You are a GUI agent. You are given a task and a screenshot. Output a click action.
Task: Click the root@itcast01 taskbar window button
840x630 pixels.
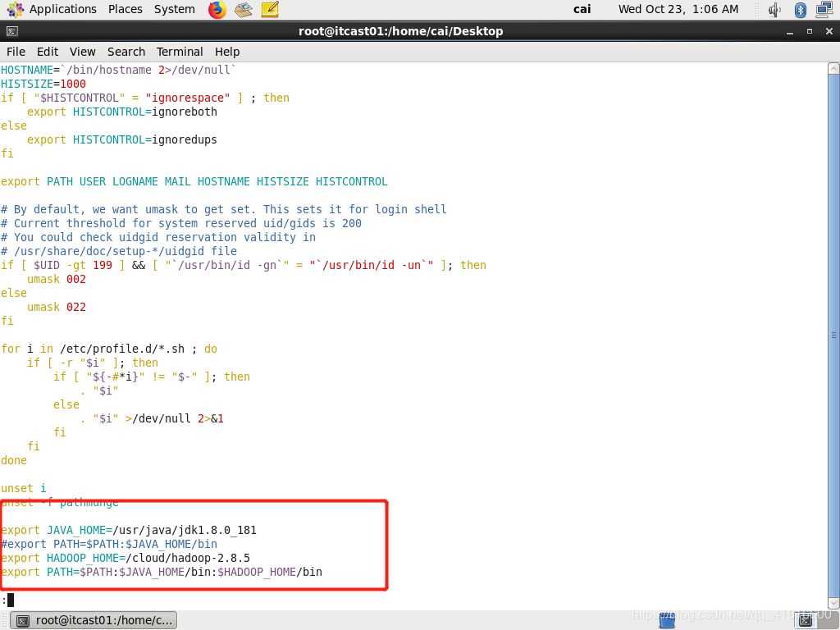pyautogui.click(x=95, y=621)
